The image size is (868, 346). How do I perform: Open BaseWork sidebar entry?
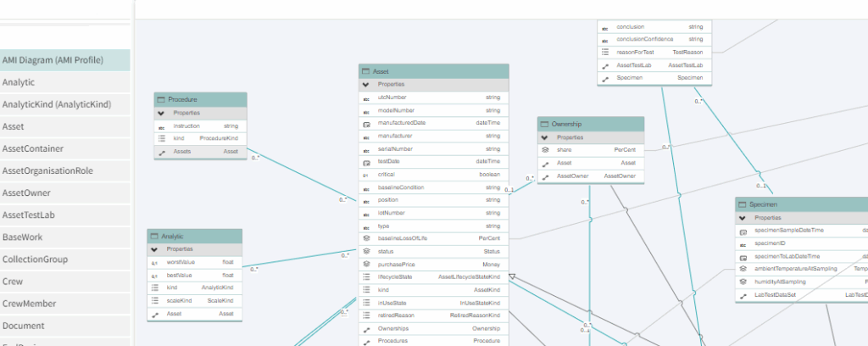point(64,237)
